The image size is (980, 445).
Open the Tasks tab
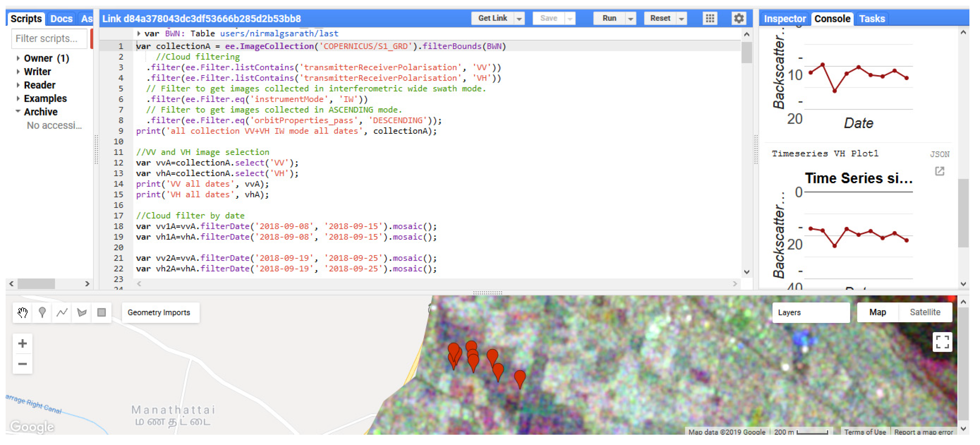pos(872,19)
